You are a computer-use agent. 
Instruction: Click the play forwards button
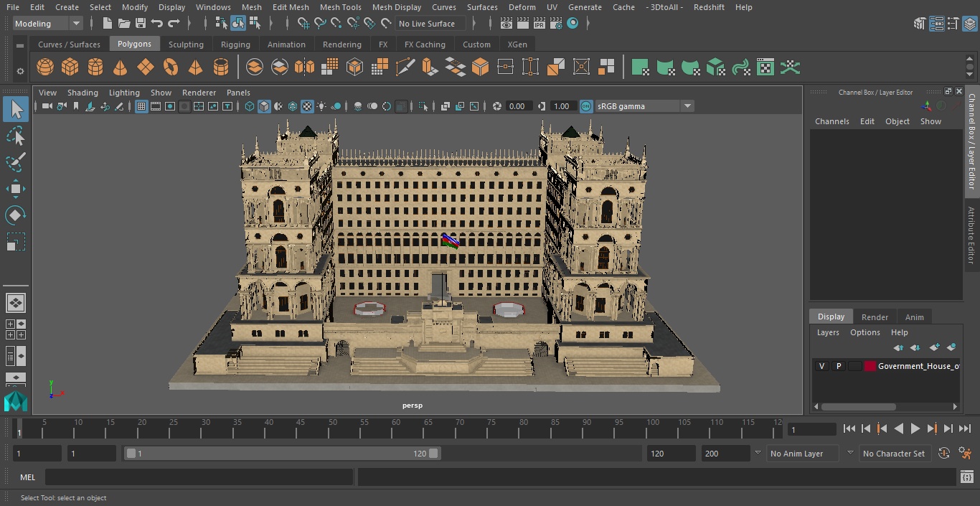915,428
